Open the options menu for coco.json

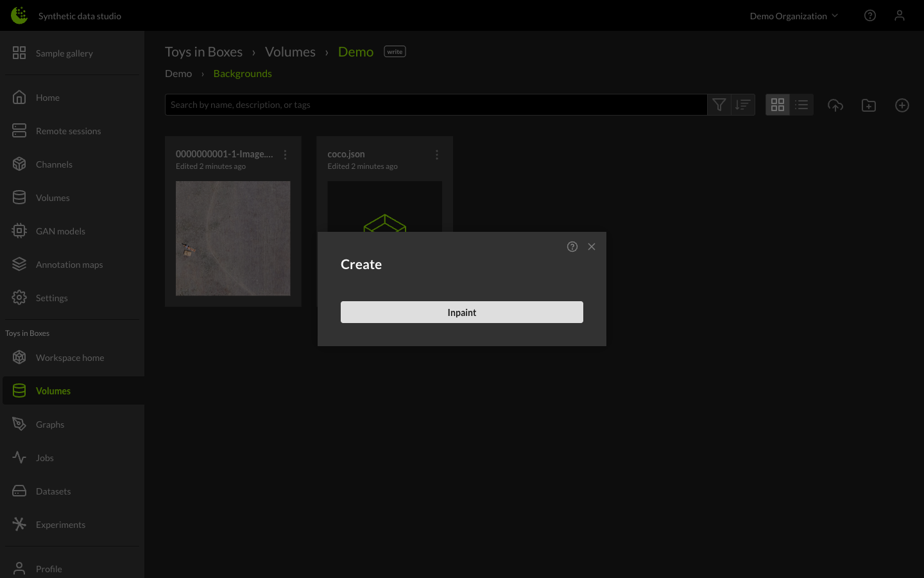tap(437, 155)
